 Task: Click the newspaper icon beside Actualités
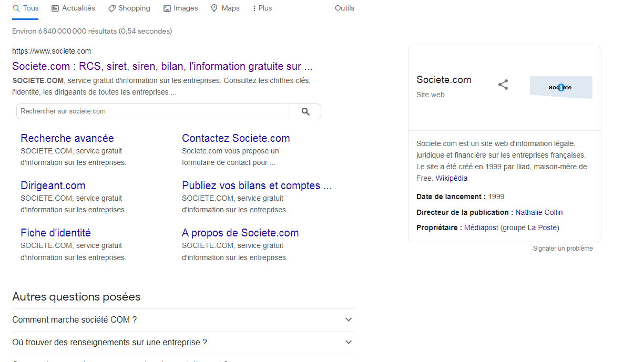pyautogui.click(x=55, y=8)
